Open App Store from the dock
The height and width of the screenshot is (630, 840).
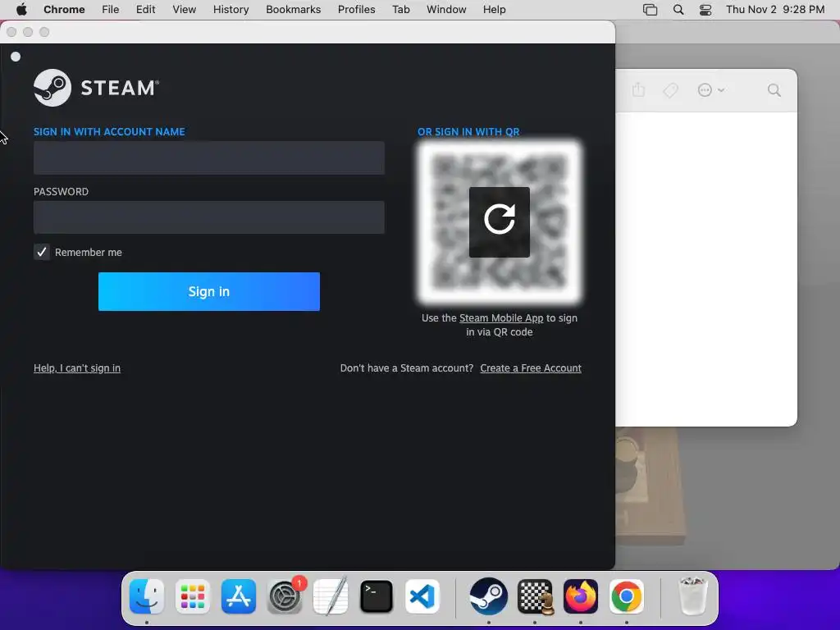239,596
